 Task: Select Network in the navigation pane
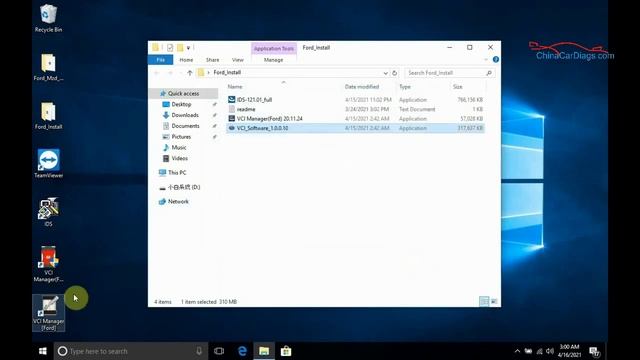[178, 202]
